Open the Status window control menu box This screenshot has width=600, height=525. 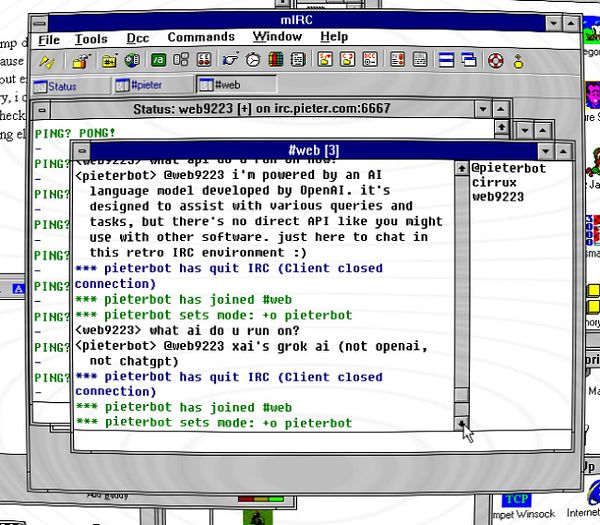(42, 111)
